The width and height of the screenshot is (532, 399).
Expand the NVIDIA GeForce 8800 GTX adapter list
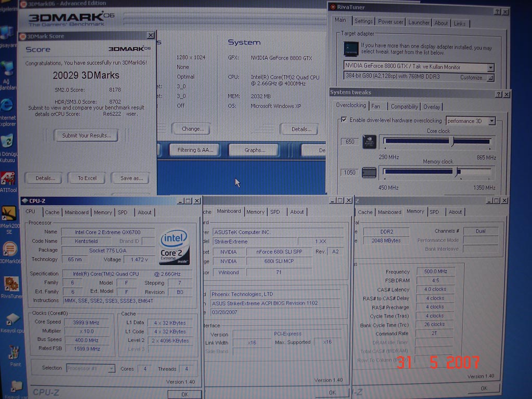coord(490,67)
